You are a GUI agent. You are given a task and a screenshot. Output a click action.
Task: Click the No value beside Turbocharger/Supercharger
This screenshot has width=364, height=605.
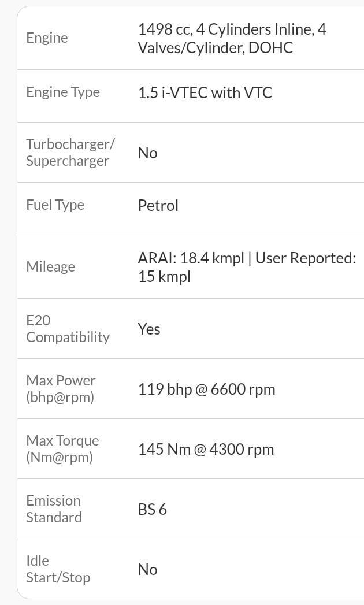(x=147, y=153)
